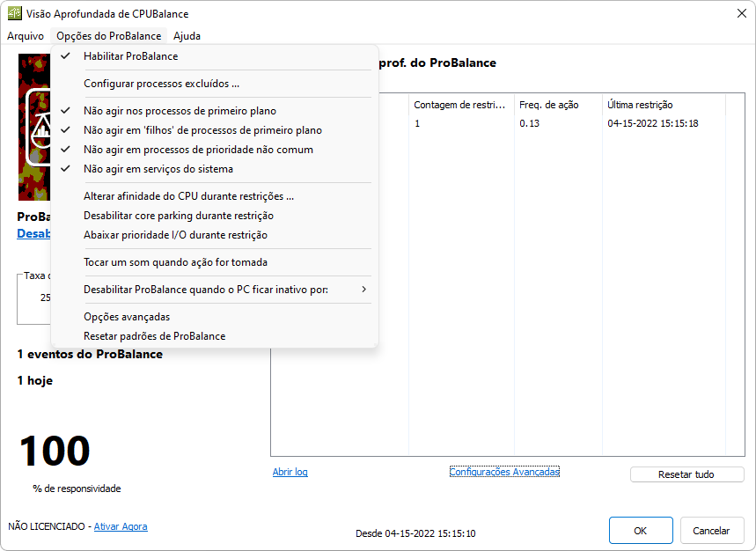The image size is (756, 551).
Task: Click the Cancelar button
Action: [x=711, y=531]
